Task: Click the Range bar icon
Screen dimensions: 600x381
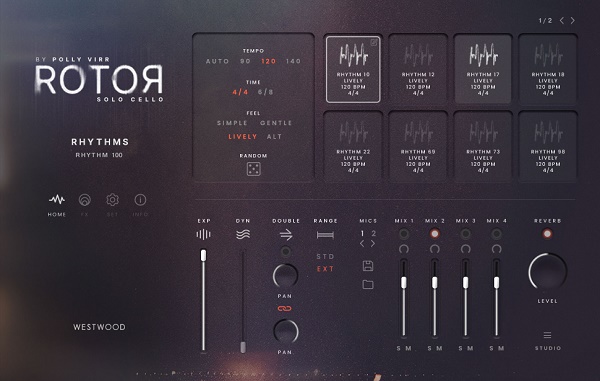Action: coord(325,234)
